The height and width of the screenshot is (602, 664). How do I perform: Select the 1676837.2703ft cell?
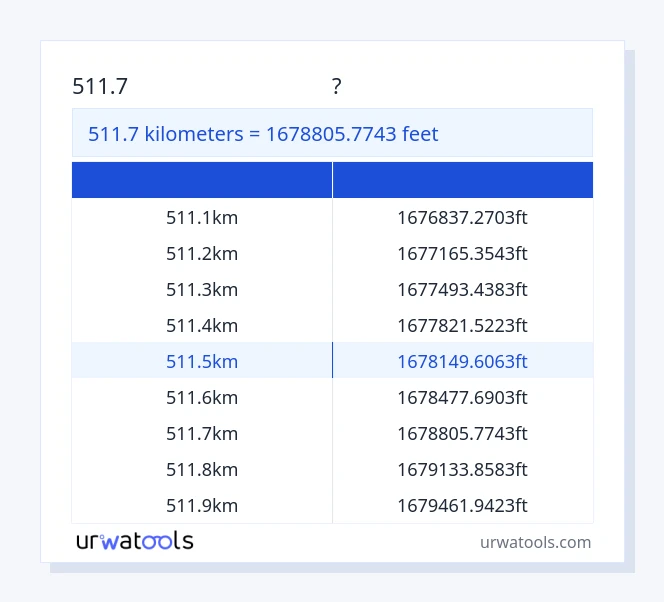(x=462, y=217)
